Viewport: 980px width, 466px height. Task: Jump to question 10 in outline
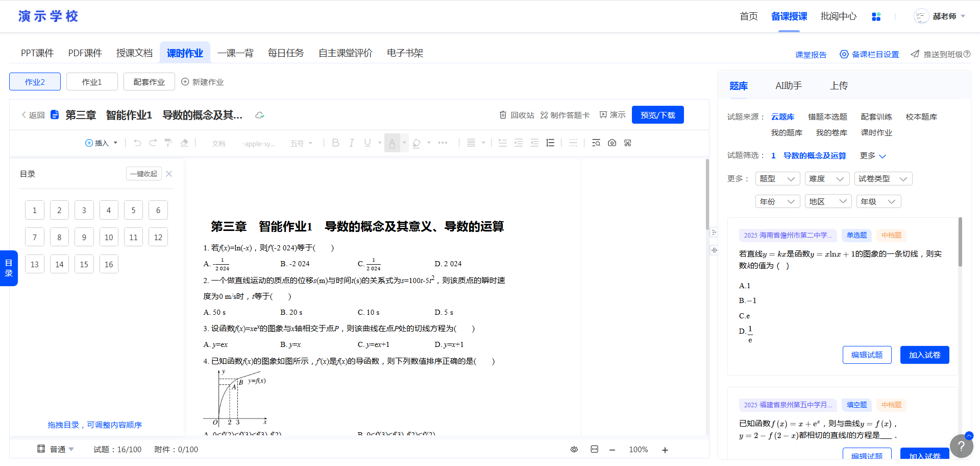click(x=109, y=237)
